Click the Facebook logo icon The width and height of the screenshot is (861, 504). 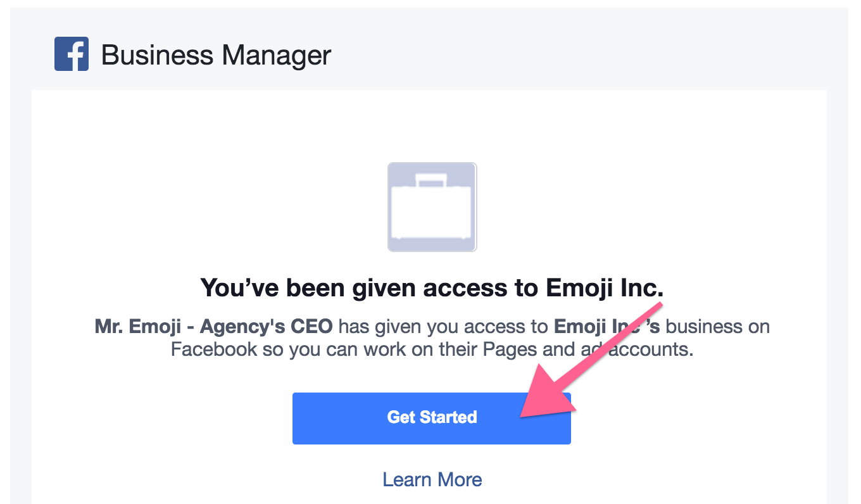72,54
